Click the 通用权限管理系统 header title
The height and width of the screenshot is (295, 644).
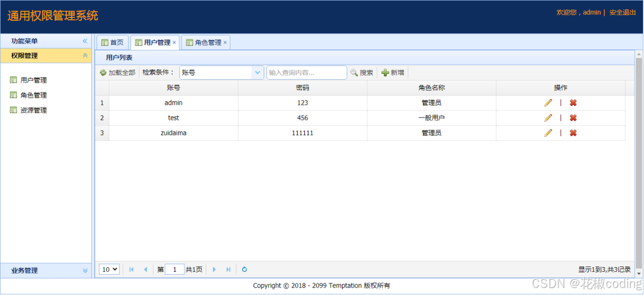click(x=52, y=16)
